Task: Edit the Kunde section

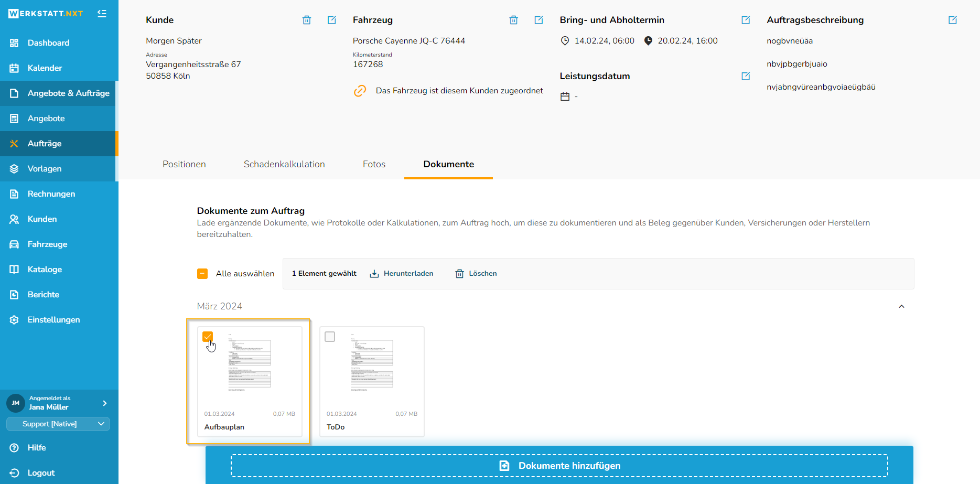Action: [x=332, y=20]
